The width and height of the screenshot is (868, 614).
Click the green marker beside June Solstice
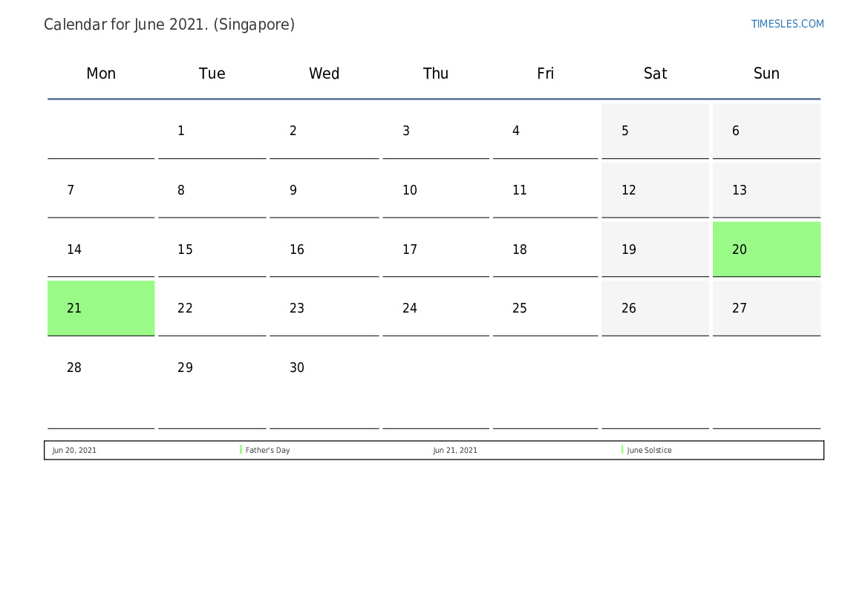622,450
